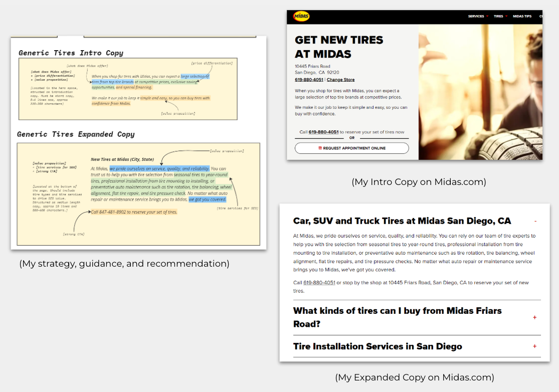Screen dimensions: 559x392
Task: Click phone number 619-880-4051 under the address
Action: 309,80
